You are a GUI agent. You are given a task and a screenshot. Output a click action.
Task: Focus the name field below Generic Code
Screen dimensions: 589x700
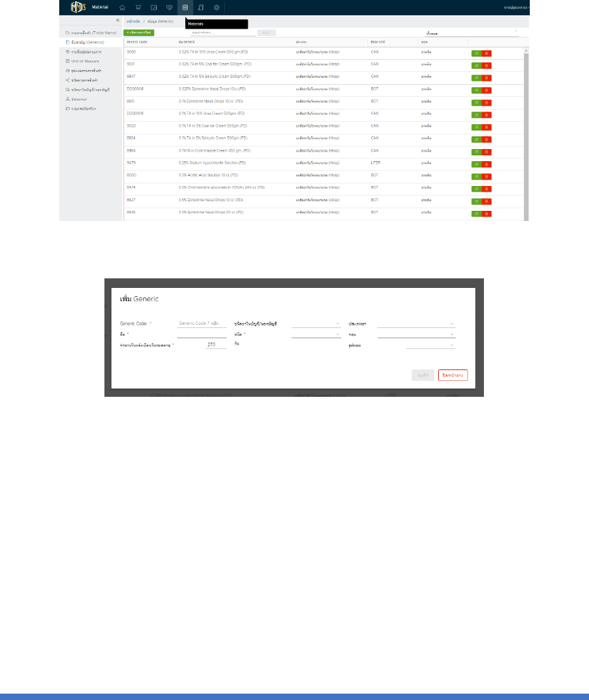[202, 334]
